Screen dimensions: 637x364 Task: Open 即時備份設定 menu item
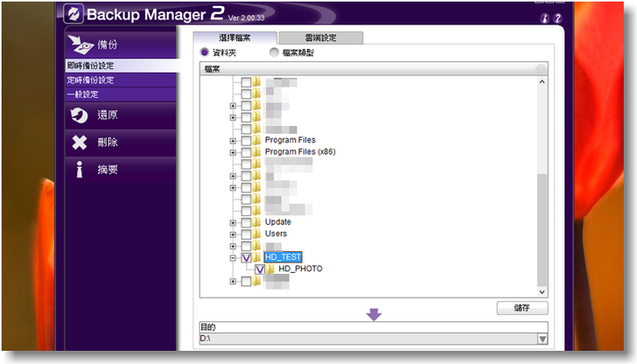[x=121, y=66]
